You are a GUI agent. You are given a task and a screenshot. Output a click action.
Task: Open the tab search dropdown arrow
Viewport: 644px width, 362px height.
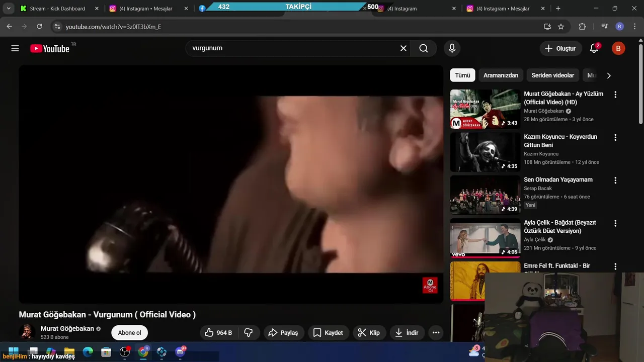point(9,9)
